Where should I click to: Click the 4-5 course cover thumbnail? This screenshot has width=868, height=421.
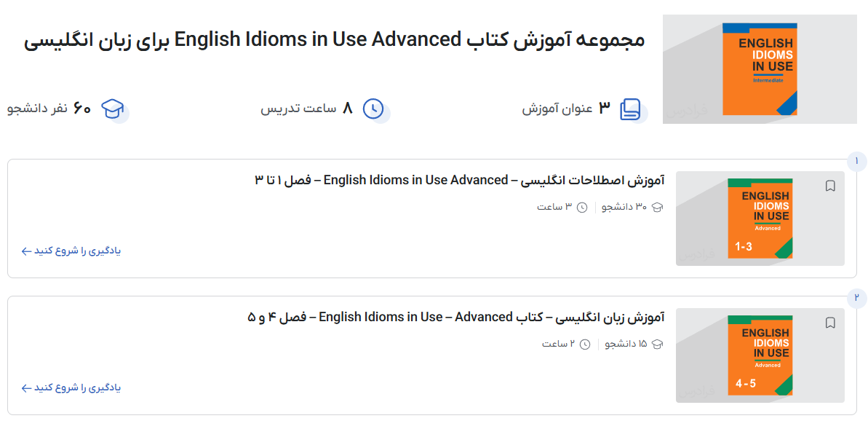pos(760,355)
